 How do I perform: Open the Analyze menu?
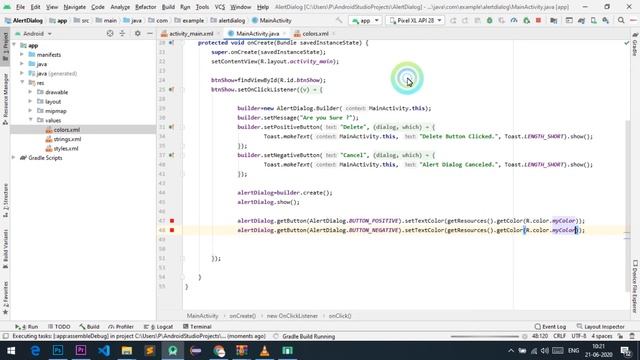point(120,7)
